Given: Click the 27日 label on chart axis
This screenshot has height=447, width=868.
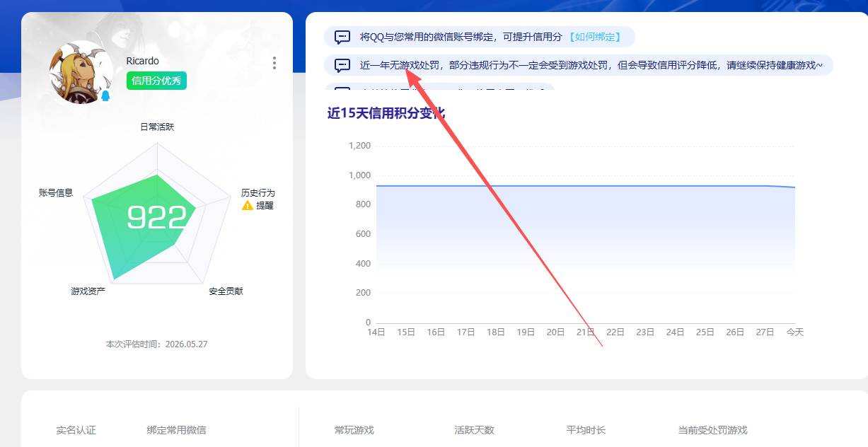Looking at the screenshot, I should tap(765, 332).
